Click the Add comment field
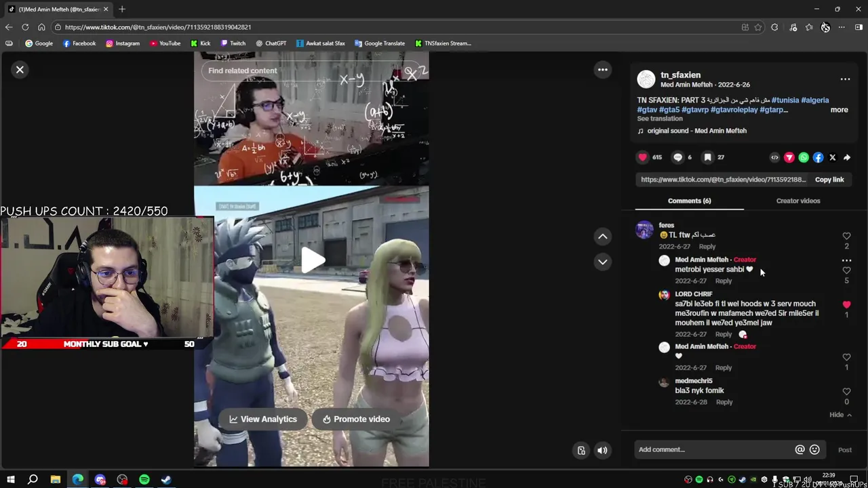This screenshot has height=488, width=868. [713, 449]
